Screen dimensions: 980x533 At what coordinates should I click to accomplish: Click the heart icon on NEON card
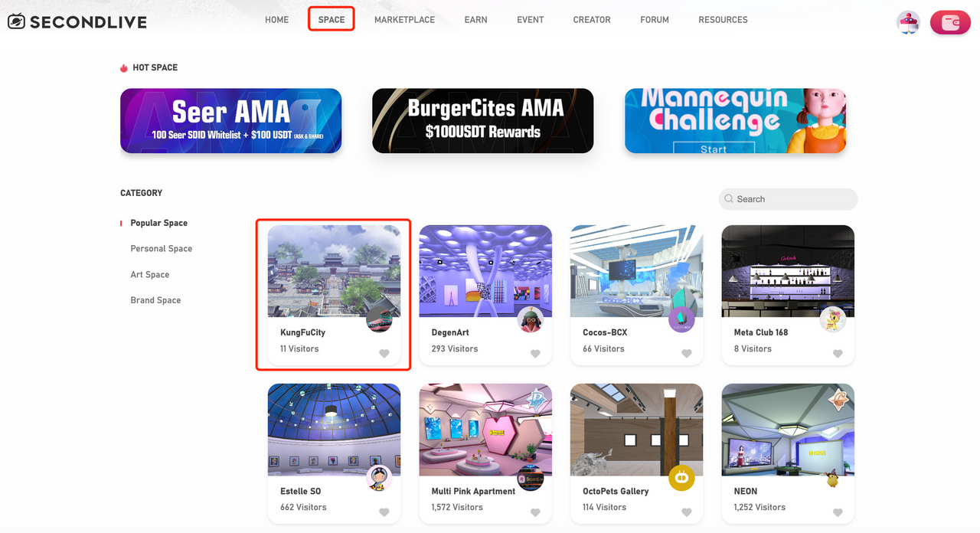(838, 512)
